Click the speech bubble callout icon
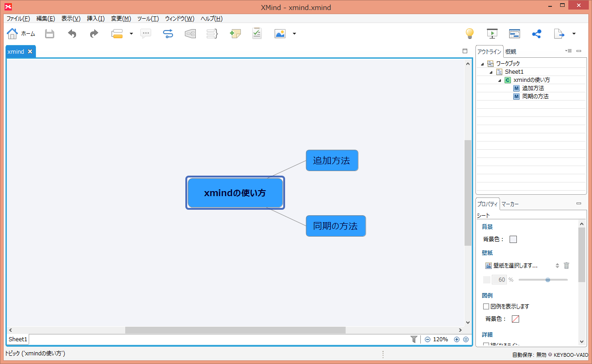 [x=146, y=34]
